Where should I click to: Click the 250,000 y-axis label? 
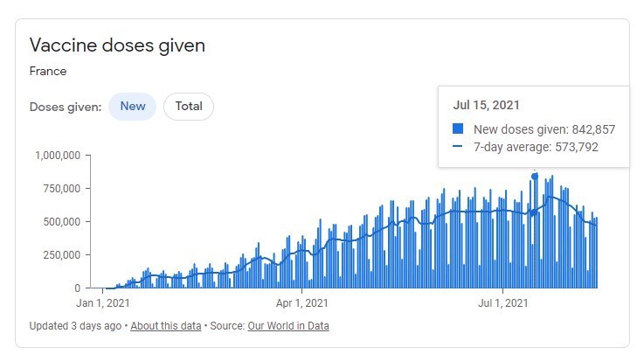point(61,255)
